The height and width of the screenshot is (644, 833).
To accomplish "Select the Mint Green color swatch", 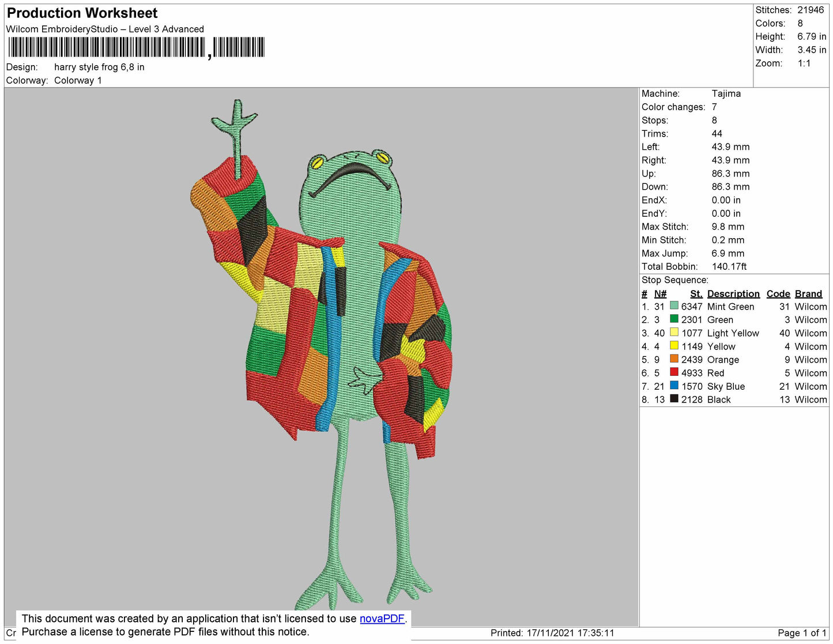I will click(x=674, y=306).
